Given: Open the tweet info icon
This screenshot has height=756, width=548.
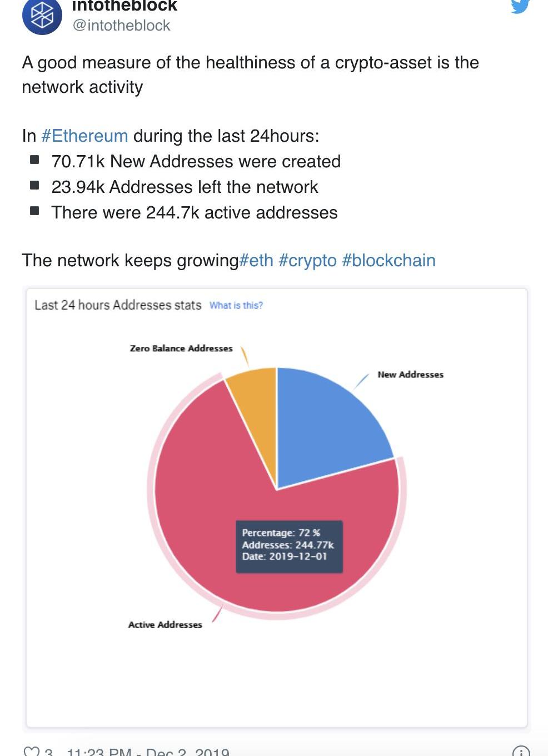Looking at the screenshot, I should (x=520, y=752).
